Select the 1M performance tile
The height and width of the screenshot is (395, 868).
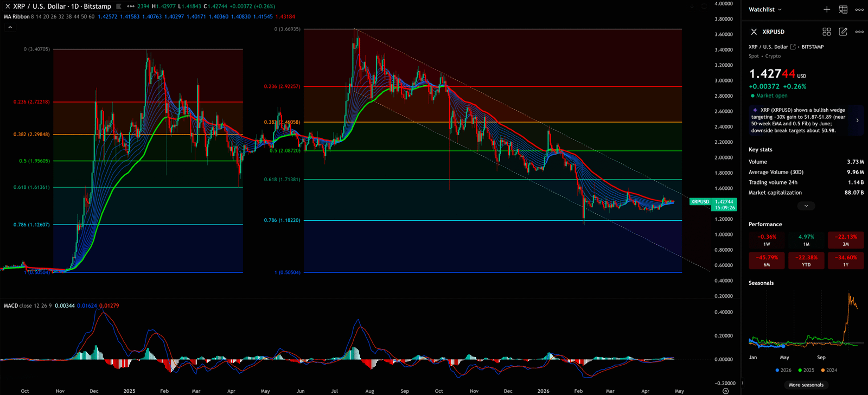coord(806,240)
